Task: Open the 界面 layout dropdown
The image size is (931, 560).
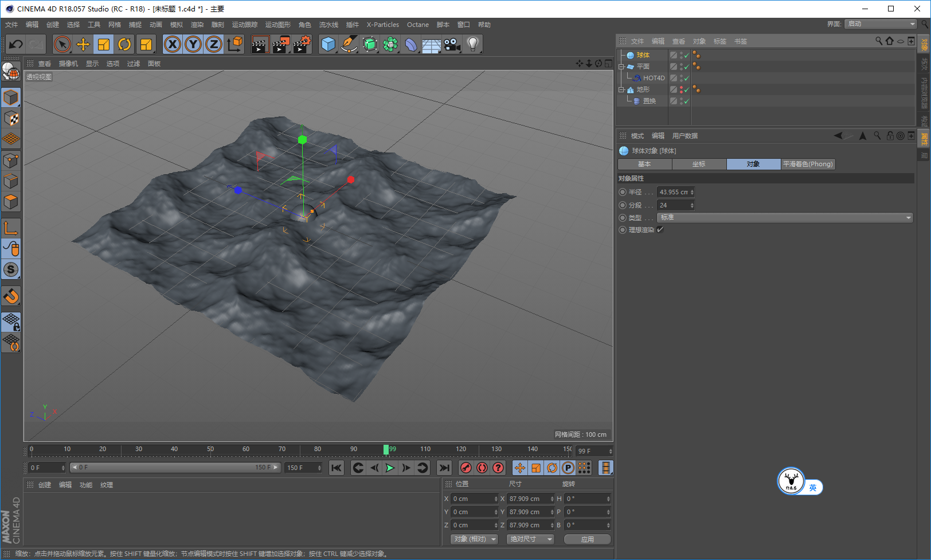Action: coord(881,24)
